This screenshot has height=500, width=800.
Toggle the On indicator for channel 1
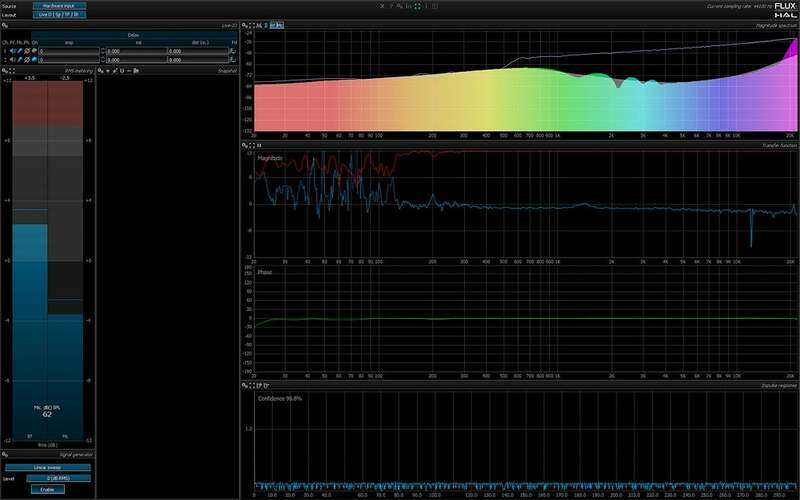34,50
